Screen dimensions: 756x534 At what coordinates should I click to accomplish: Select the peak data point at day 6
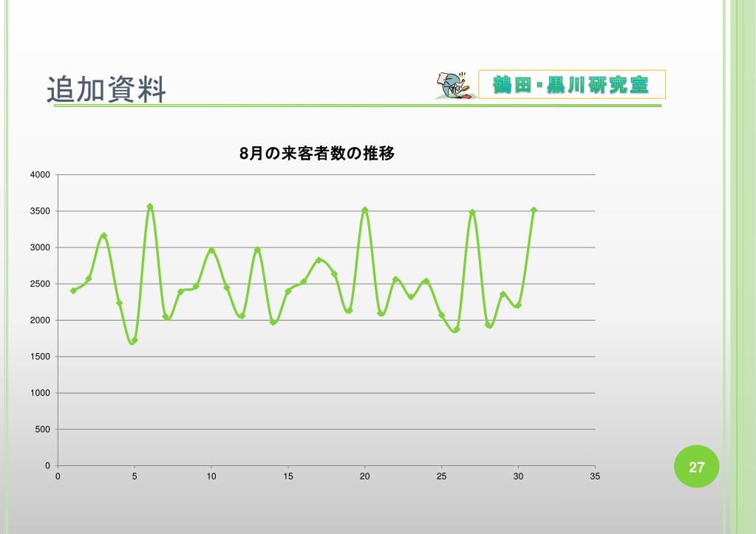click(150, 206)
